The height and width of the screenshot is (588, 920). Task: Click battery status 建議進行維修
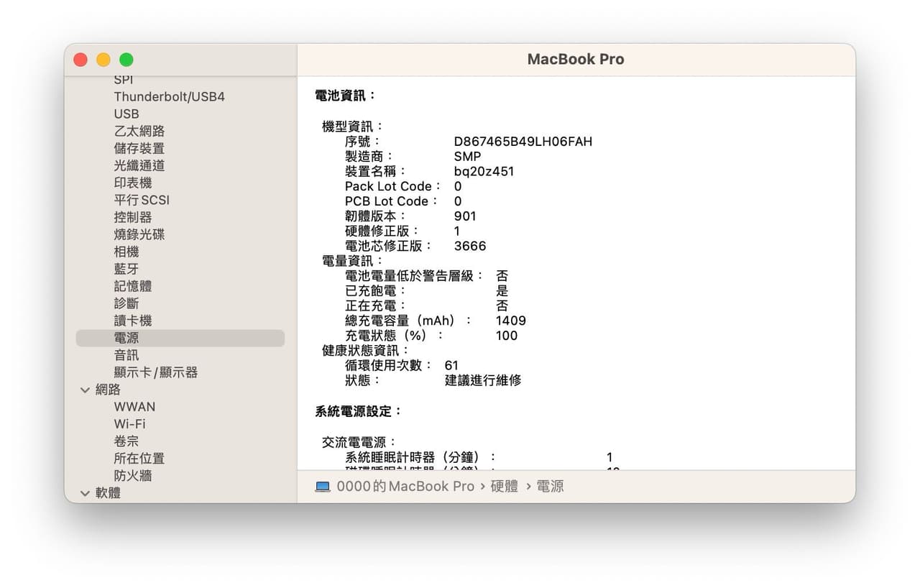[x=483, y=380]
